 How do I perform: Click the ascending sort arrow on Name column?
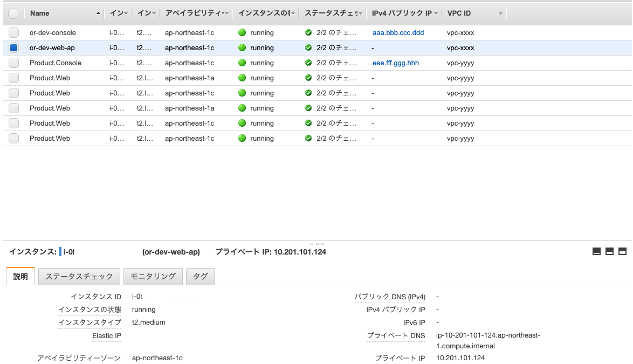click(97, 13)
